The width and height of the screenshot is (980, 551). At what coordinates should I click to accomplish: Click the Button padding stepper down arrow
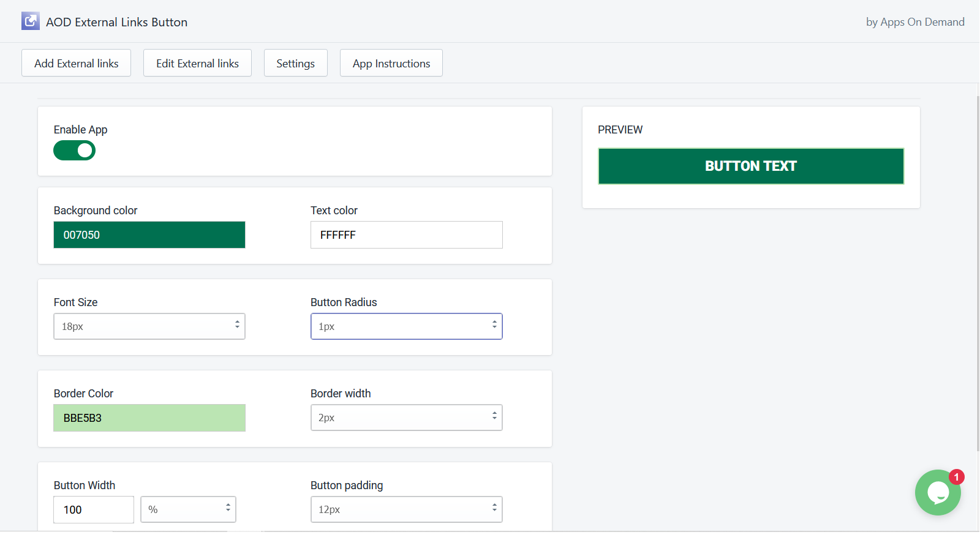494,512
